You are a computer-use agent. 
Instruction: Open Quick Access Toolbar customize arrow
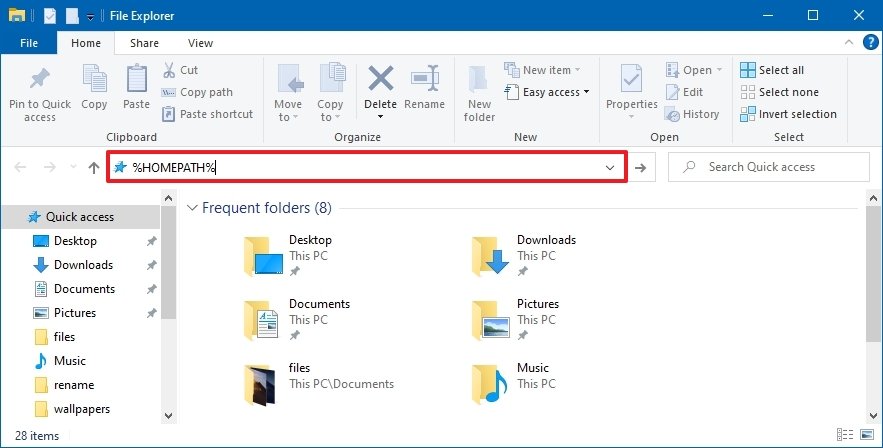[90, 16]
